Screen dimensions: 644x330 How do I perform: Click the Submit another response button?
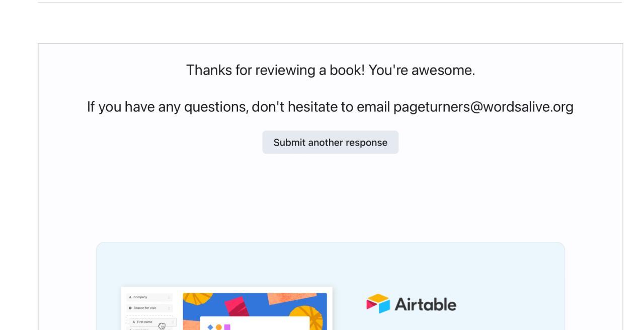[x=330, y=143]
